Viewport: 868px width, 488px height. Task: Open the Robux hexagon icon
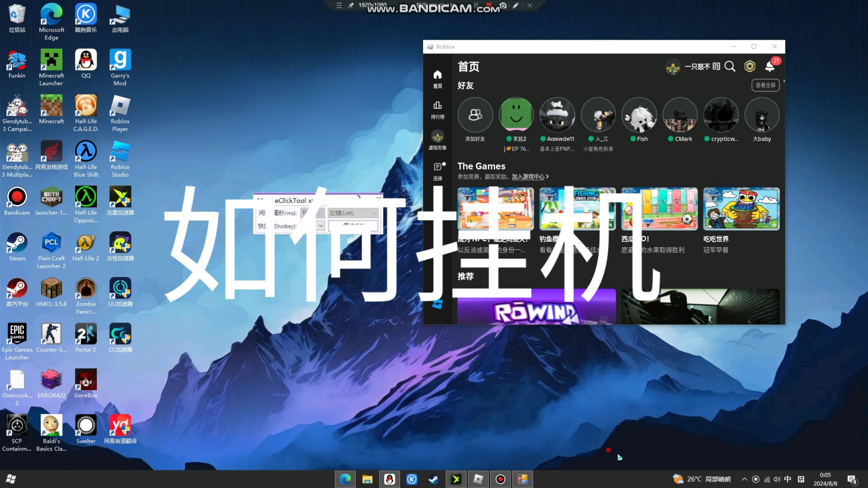point(750,66)
